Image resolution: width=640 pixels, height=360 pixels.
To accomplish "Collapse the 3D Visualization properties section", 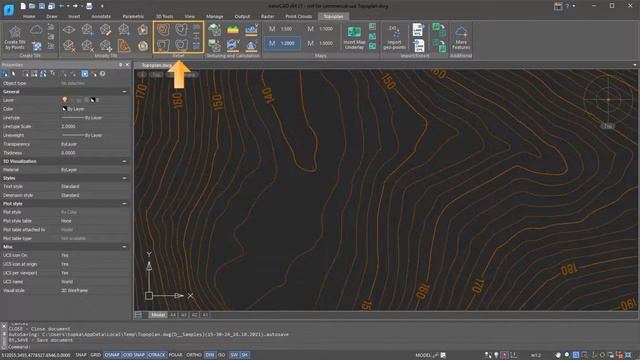I will point(124,161).
